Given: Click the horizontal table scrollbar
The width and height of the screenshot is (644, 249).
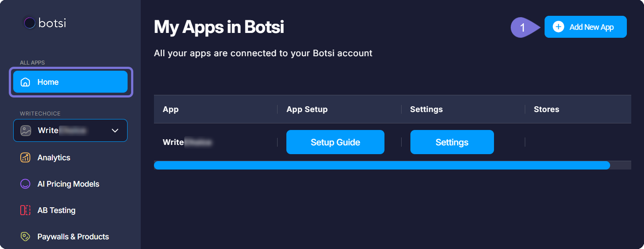Looking at the screenshot, I should [382, 165].
